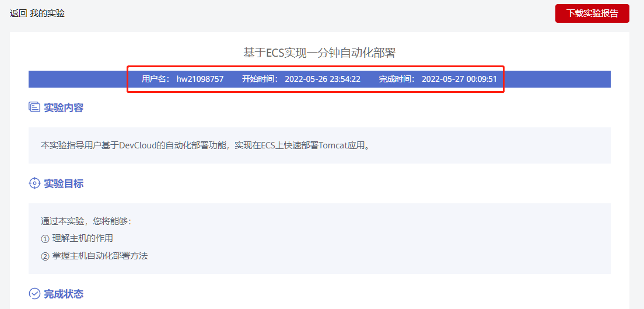The image size is (644, 309).
Task: Click the 掌握主机自动化部署方法 objective line
Action: [x=94, y=256]
